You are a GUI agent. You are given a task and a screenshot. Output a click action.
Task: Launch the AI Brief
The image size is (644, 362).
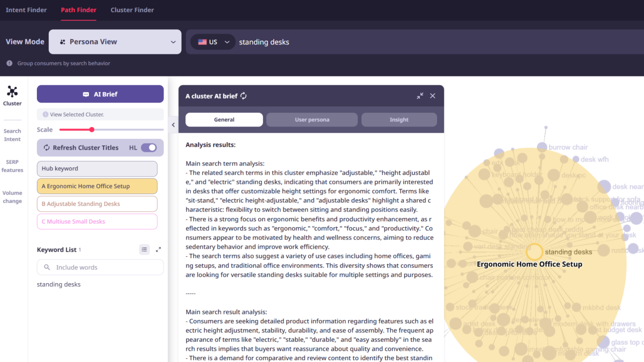(100, 94)
